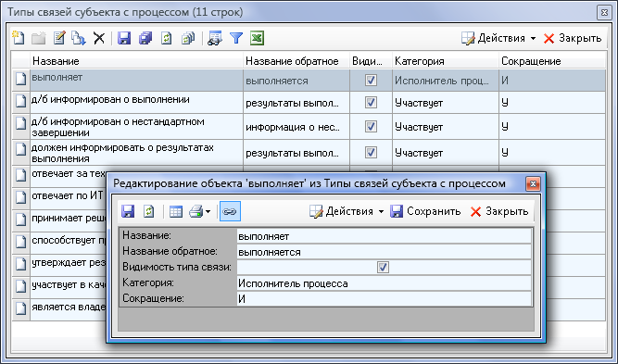Refresh the object in the edit dialog toolbar
The width and height of the screenshot is (618, 364).
148,211
